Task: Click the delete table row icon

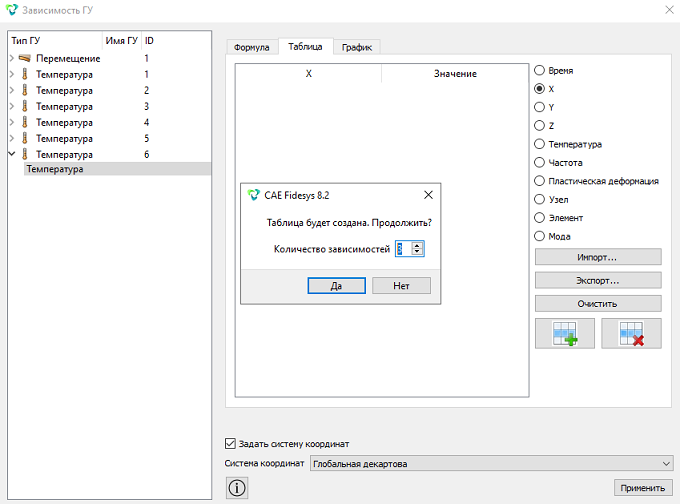Action: (631, 334)
